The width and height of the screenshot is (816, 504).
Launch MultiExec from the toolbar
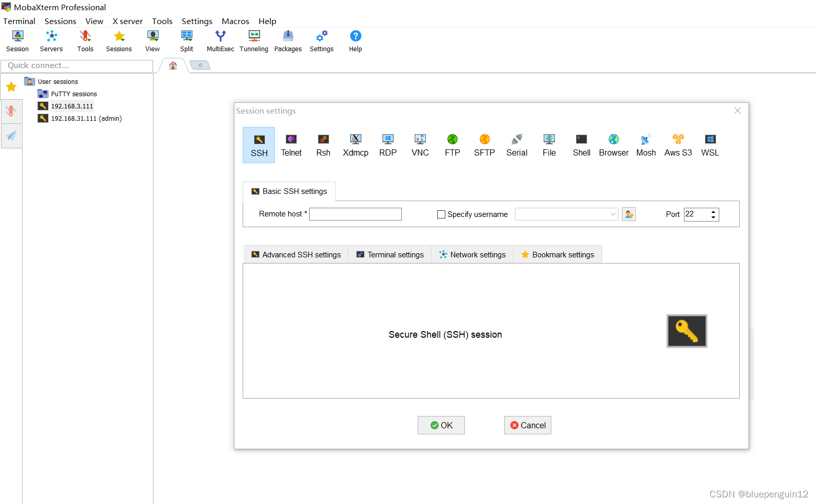point(220,41)
